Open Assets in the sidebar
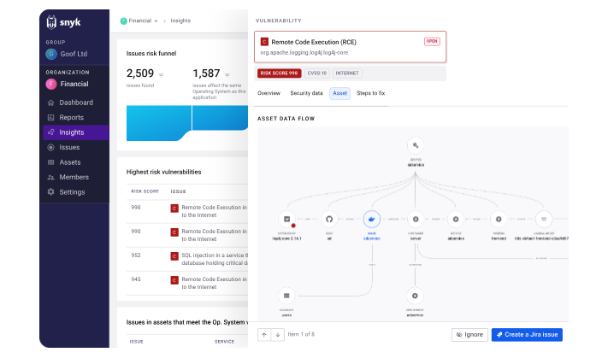This screenshot has width=614, height=364. 76,162
